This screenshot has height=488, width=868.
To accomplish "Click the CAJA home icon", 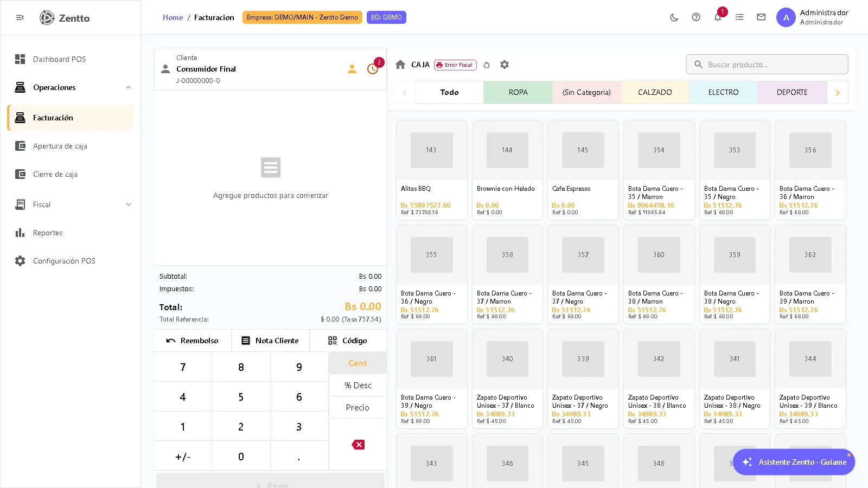I will [400, 65].
